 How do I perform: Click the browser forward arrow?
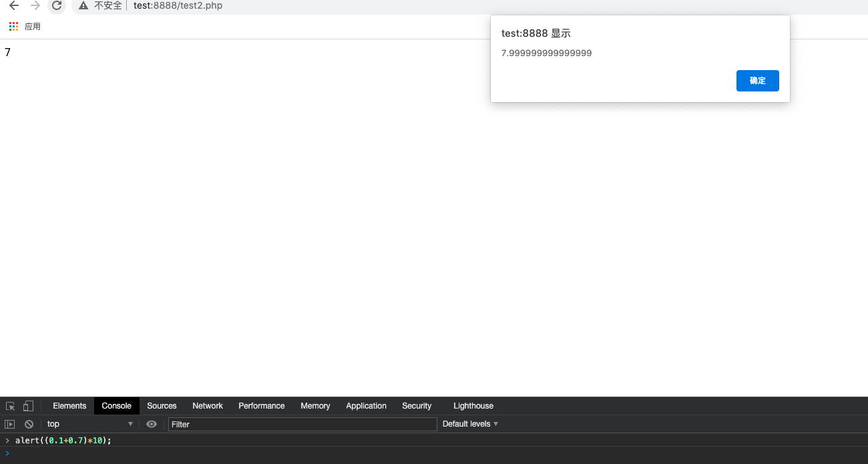pyautogui.click(x=35, y=6)
